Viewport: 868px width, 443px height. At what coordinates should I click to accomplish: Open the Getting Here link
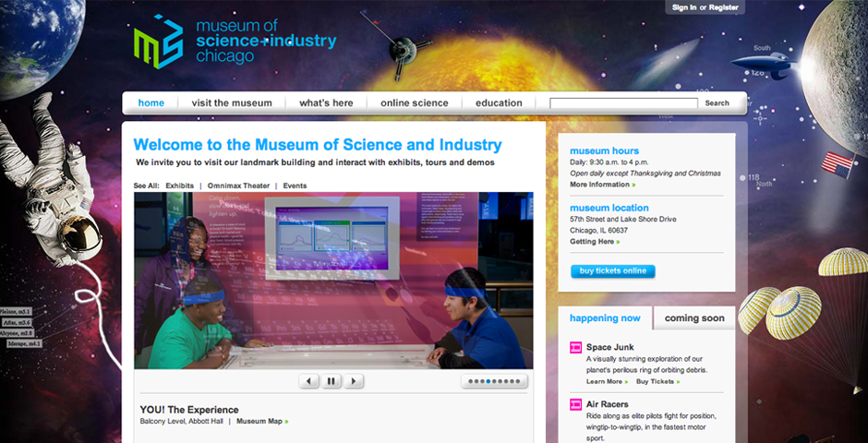tap(595, 242)
